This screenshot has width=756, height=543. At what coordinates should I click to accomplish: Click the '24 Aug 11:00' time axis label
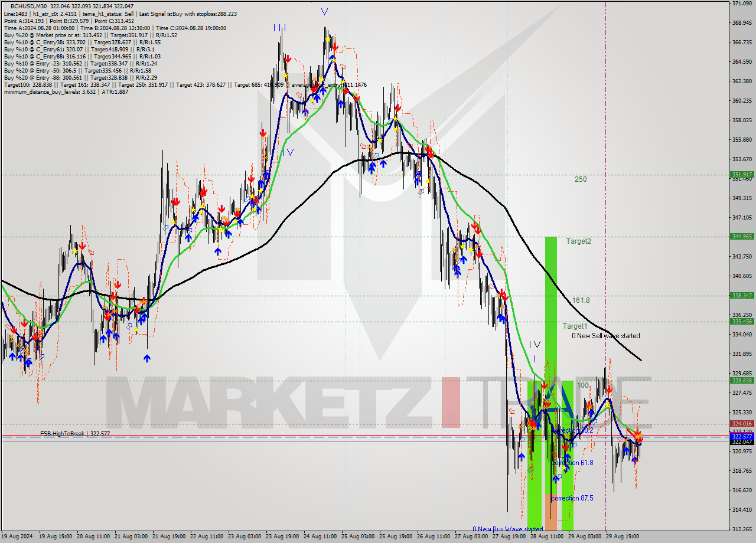[x=320, y=537]
